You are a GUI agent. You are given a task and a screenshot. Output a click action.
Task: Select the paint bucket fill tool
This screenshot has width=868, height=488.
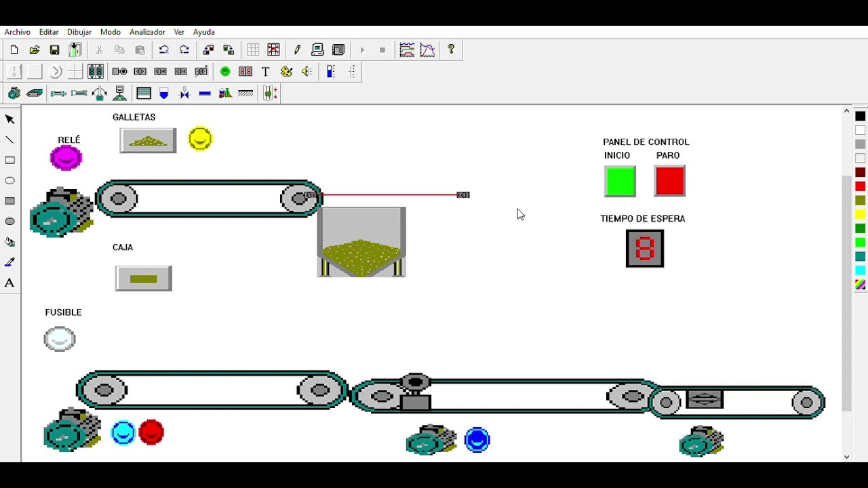[x=10, y=242]
